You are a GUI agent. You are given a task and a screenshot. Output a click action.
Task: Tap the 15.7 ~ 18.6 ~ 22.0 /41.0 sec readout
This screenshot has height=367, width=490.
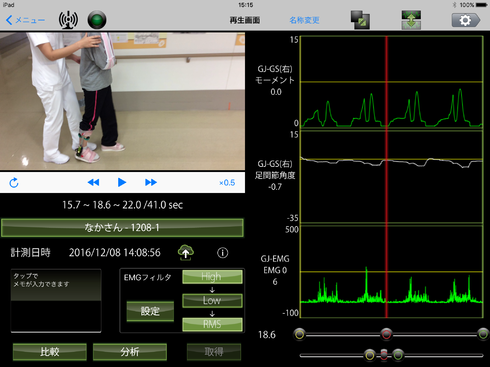click(122, 205)
